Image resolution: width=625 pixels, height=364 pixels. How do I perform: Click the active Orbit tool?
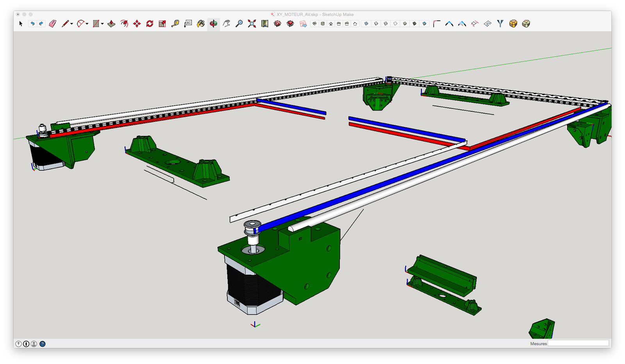coord(214,24)
